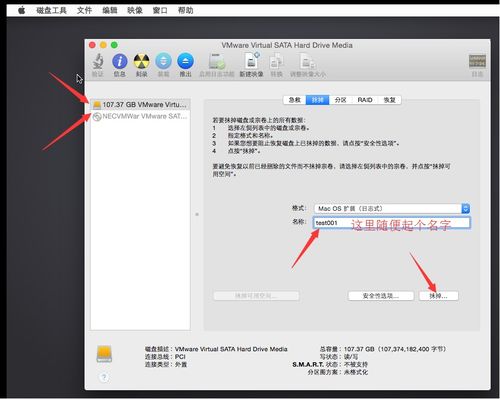Screen dimensions: 500x399
Task: Switch to the First Aid (急救) tab
Action: pyautogui.click(x=295, y=100)
